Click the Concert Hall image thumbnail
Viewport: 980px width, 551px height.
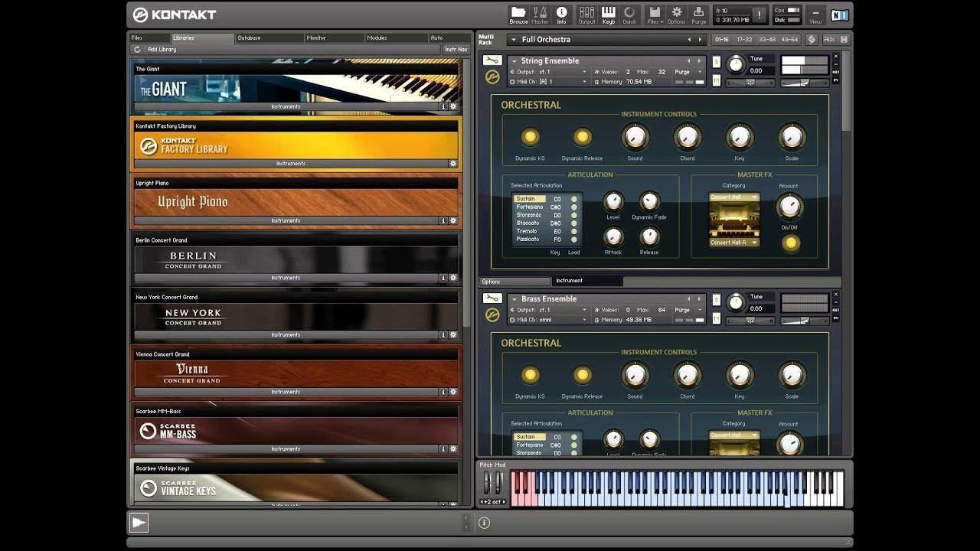pyautogui.click(x=734, y=220)
